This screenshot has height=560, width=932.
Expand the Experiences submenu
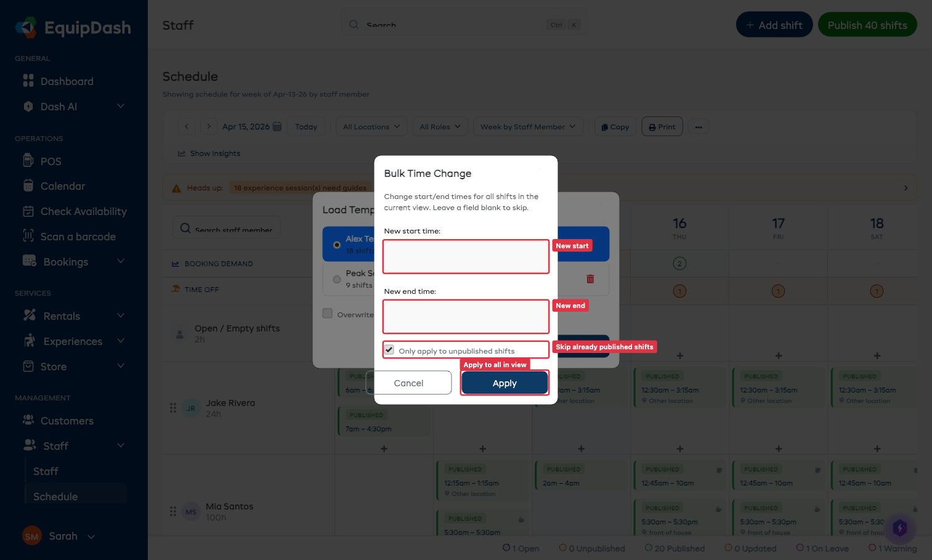121,341
